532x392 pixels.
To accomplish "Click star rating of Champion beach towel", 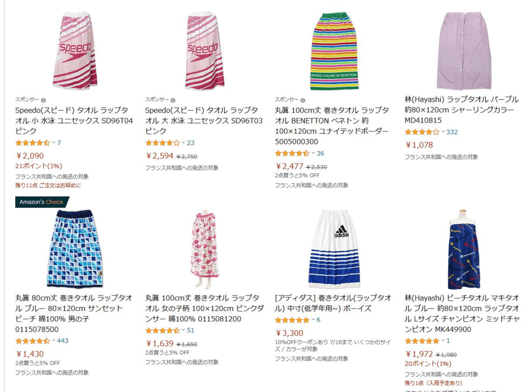I will click(x=422, y=341).
